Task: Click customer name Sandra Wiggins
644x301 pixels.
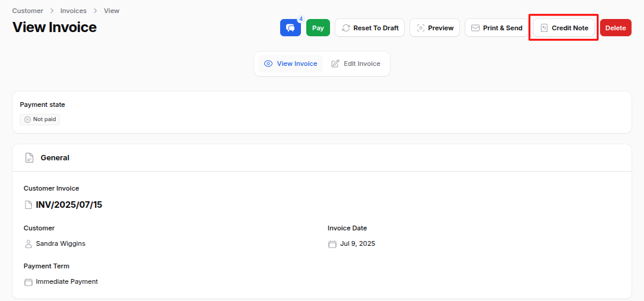Action: (x=61, y=243)
